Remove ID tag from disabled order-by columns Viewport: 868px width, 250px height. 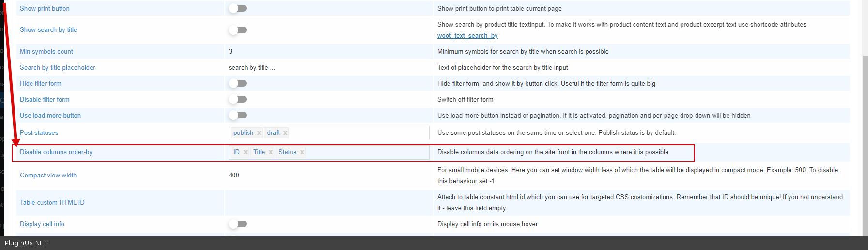click(x=246, y=152)
